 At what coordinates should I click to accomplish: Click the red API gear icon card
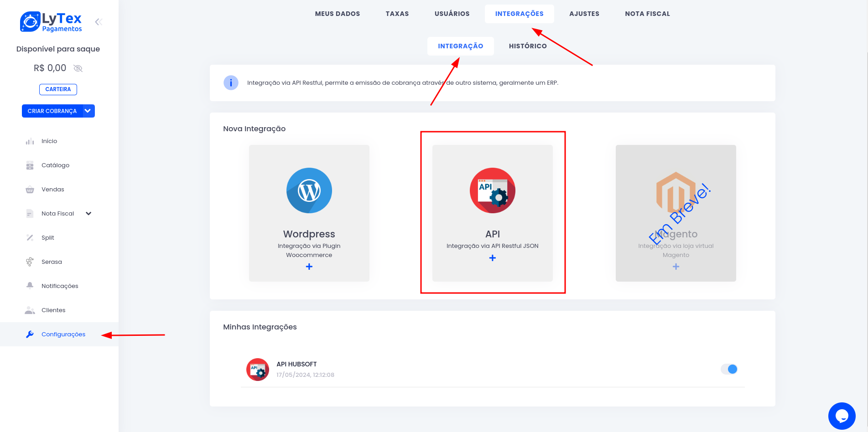(493, 190)
